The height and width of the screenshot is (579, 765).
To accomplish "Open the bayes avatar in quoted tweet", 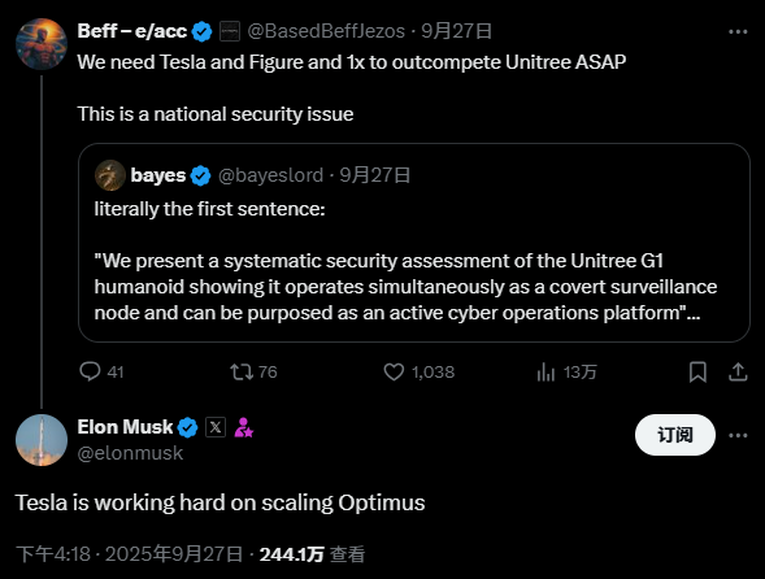I will click(x=110, y=175).
